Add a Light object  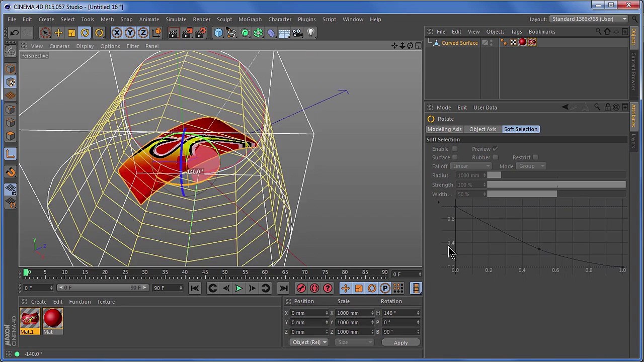click(x=311, y=33)
